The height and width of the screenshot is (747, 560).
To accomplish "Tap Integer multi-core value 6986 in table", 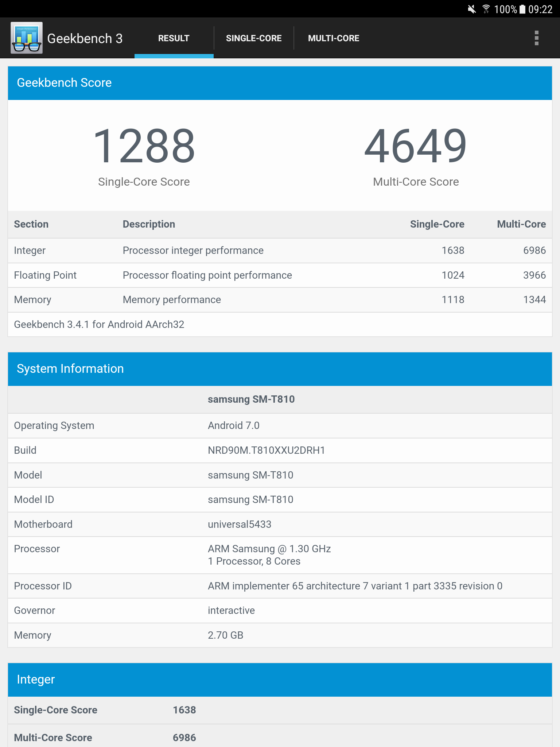I will (534, 251).
